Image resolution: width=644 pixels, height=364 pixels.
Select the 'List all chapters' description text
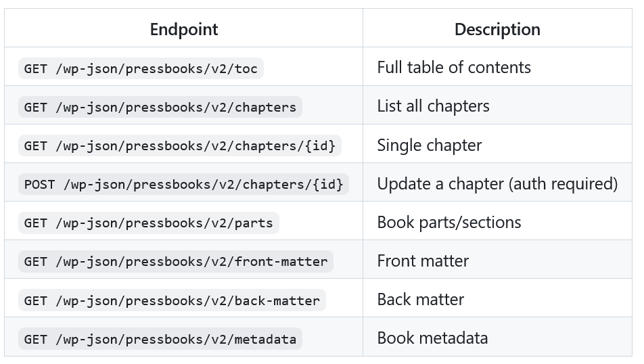(x=433, y=106)
